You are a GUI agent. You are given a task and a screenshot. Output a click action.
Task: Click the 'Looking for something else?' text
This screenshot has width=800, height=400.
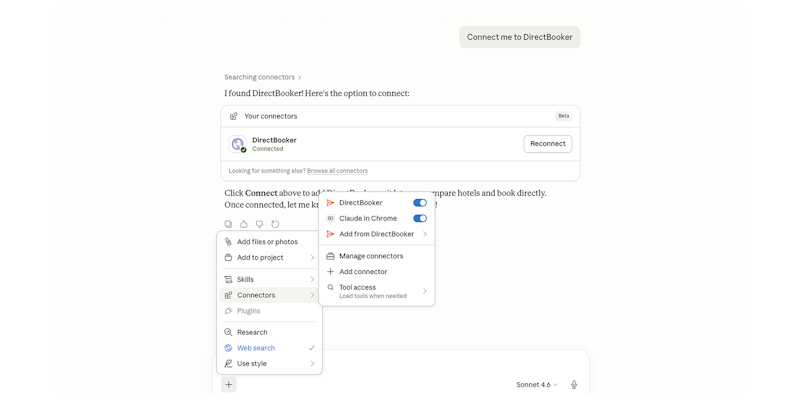coord(267,171)
